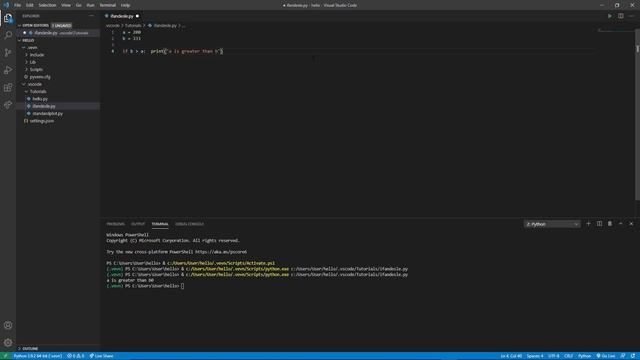Screen dimensions: 640x360
Task: Open the File menu
Action: click(x=18, y=5)
